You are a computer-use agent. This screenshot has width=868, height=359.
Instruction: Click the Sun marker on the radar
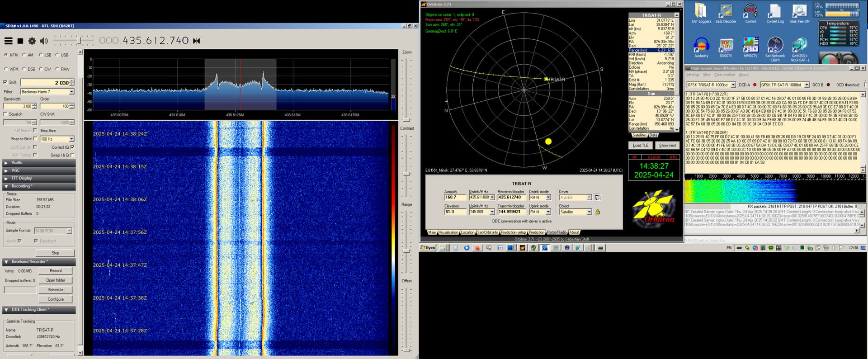tap(548, 142)
